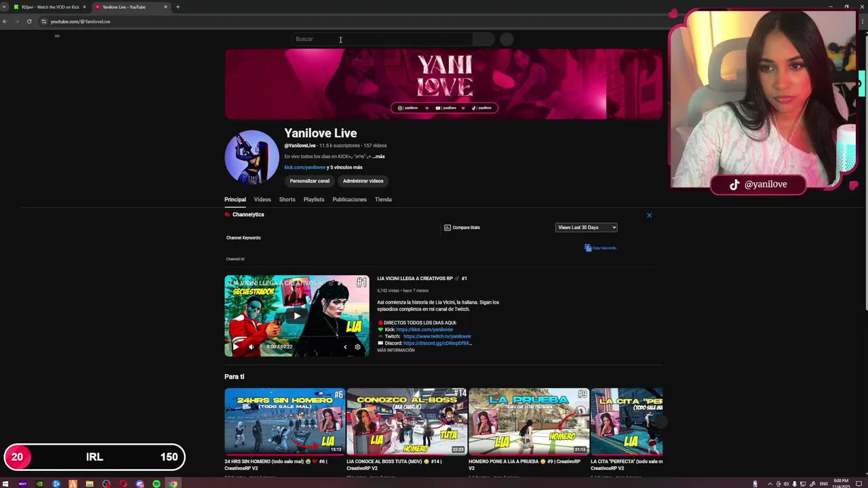Click the taskbar clock showing 9:08 PM
Screen dimensions: 868x488
pyautogui.click(x=841, y=483)
